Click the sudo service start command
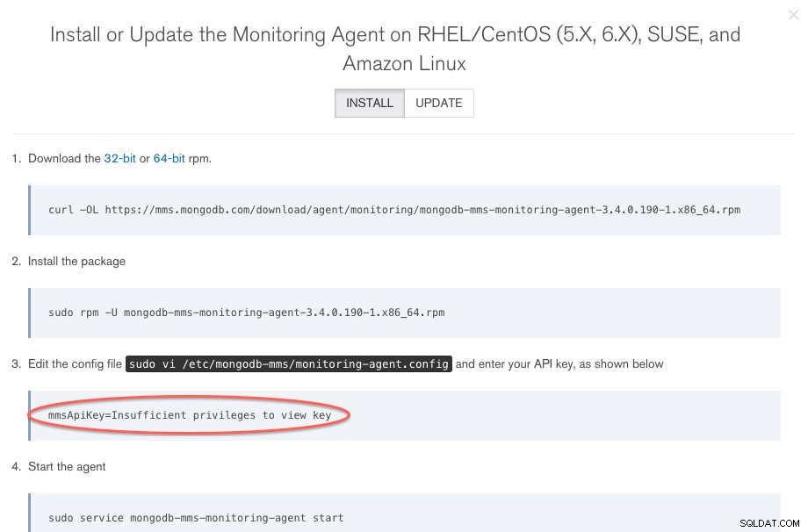The image size is (808, 532). 196,518
